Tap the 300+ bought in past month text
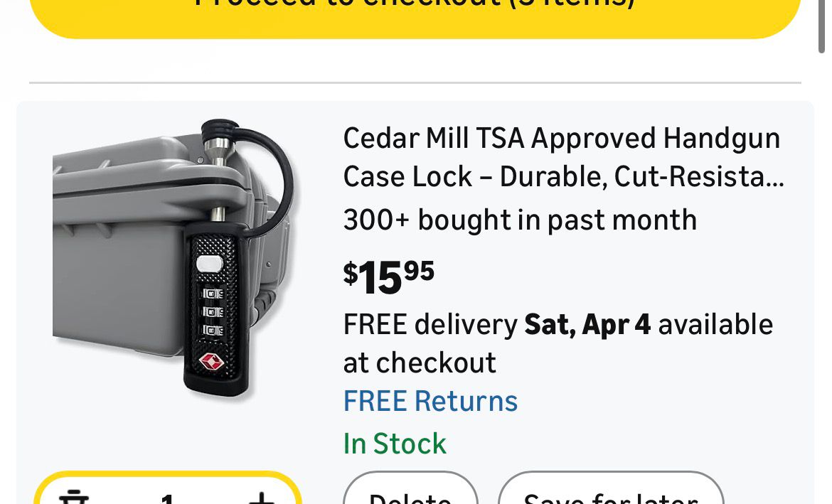Viewport: 832px width, 504px height. click(519, 220)
